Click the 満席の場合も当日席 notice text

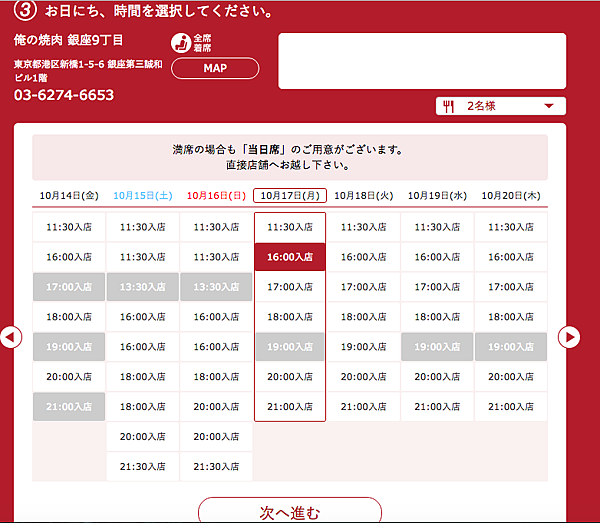click(x=287, y=157)
